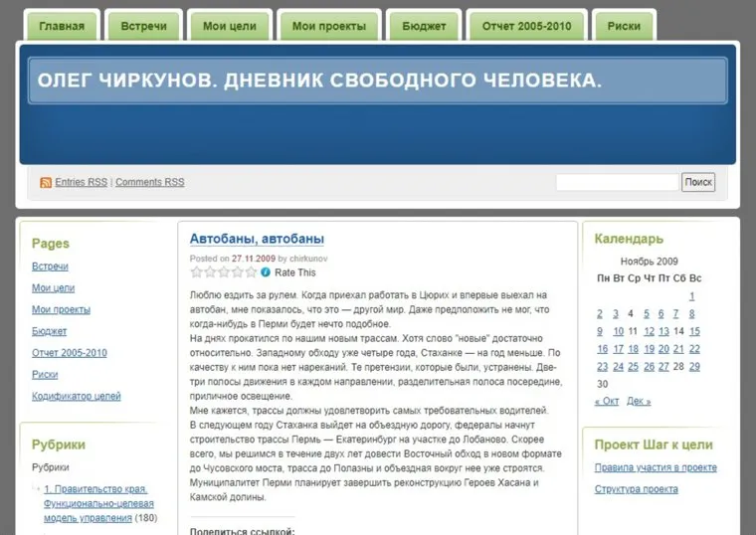This screenshot has width=756, height=535.
Task: Open the Entries RSS link
Action: pos(81,183)
